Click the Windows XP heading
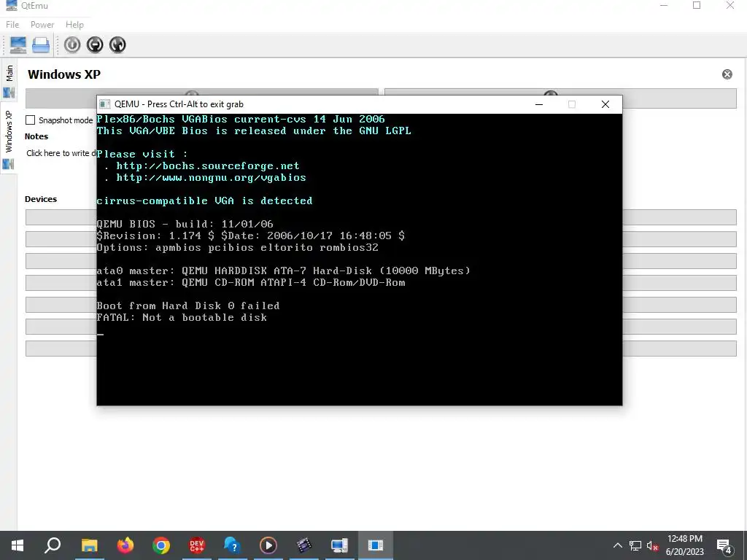The image size is (747, 560). coord(64,74)
